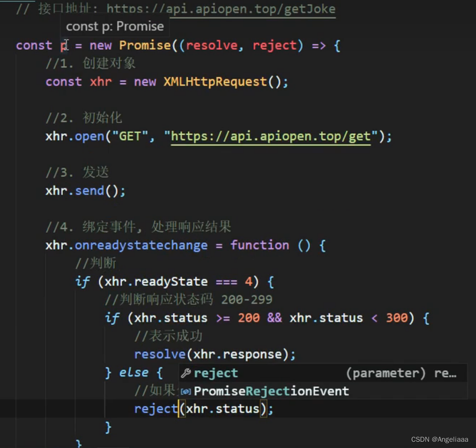Click the resolve parameter in Promise callback
This screenshot has width=476, height=448.
point(212,45)
